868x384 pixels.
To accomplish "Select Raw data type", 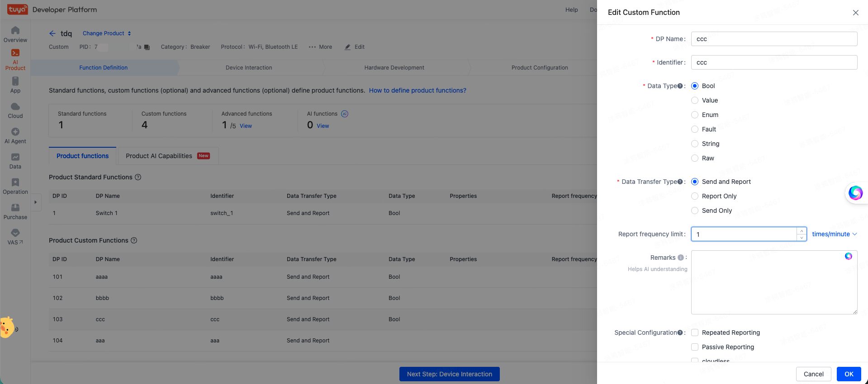I will click(695, 158).
